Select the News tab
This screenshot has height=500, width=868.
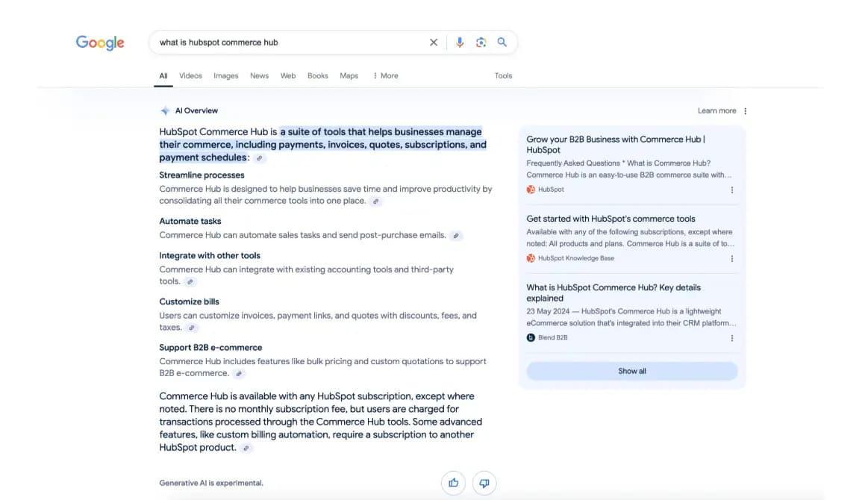click(259, 75)
